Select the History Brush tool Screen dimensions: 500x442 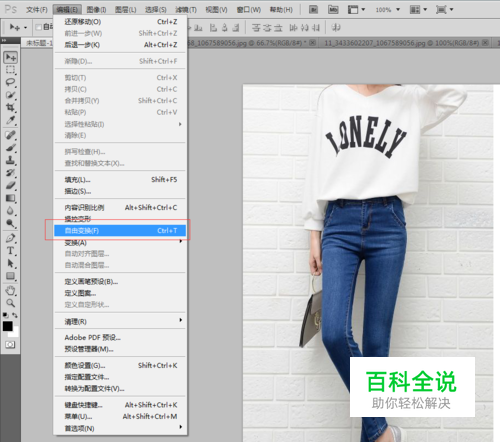(10, 173)
